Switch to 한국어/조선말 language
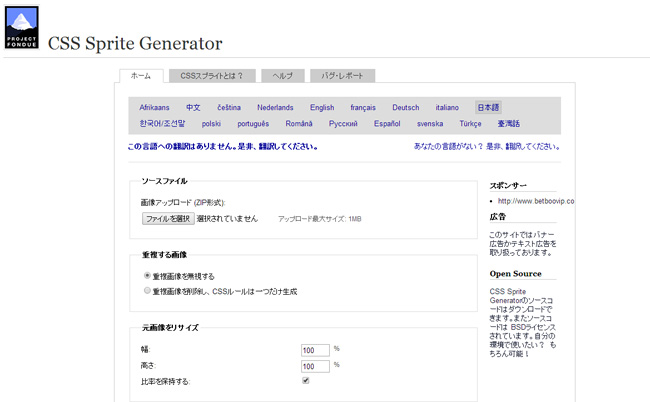650x402 pixels. [162, 124]
